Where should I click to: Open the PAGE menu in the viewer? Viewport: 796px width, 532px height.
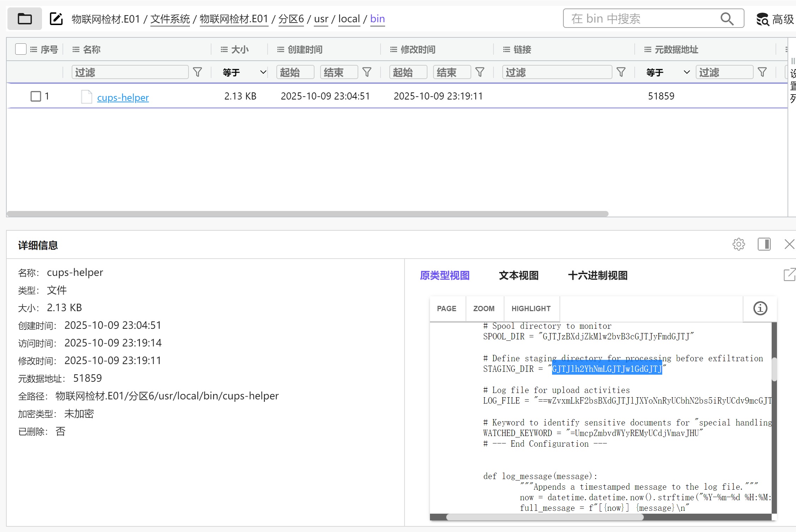(x=447, y=309)
